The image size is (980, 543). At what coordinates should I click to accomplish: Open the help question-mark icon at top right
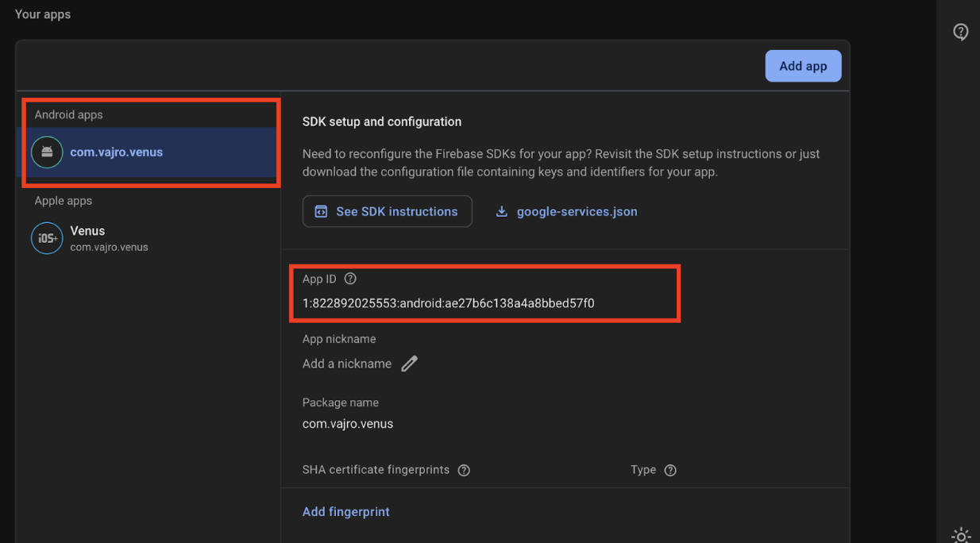point(961,32)
